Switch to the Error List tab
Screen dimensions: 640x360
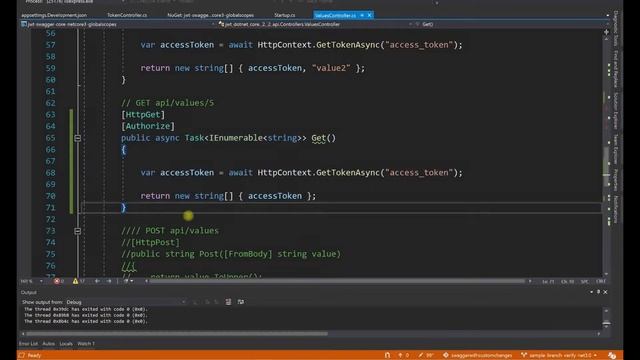28,344
